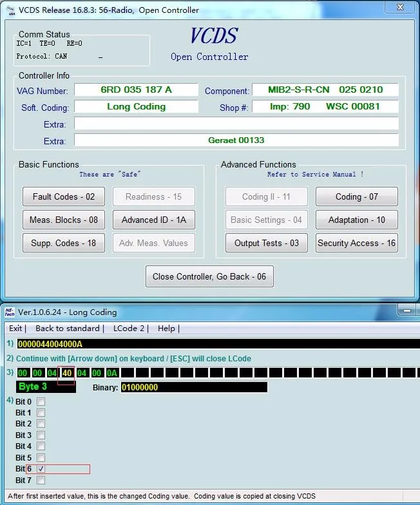Select the byte cell 0A
This screenshot has width=420, height=505.
111,373
